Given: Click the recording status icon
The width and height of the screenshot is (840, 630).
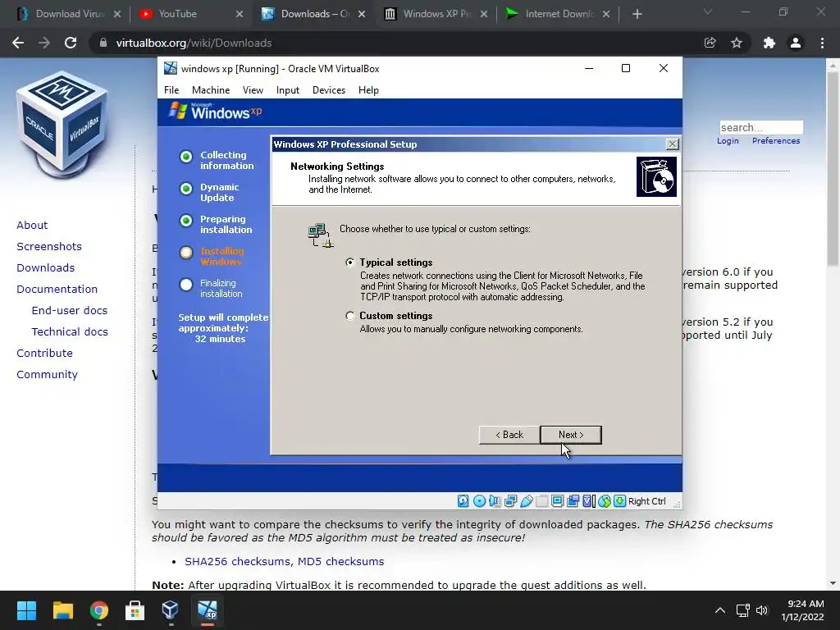Looking at the screenshot, I should point(573,501).
